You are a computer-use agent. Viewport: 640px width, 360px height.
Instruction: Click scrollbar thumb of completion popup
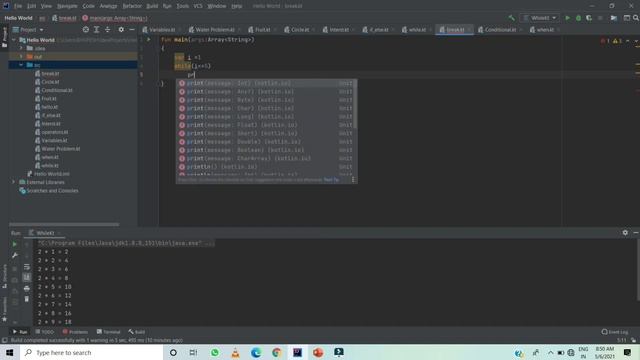pos(355,104)
